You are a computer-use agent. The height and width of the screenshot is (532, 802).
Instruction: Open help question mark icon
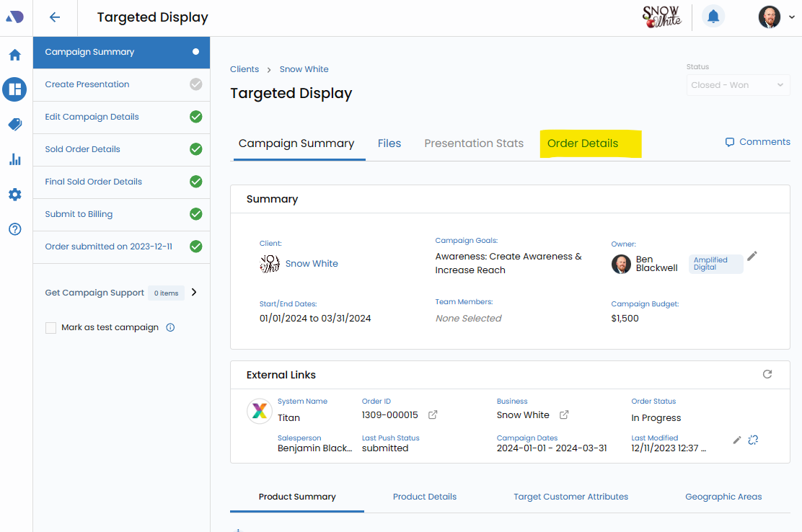pyautogui.click(x=15, y=229)
